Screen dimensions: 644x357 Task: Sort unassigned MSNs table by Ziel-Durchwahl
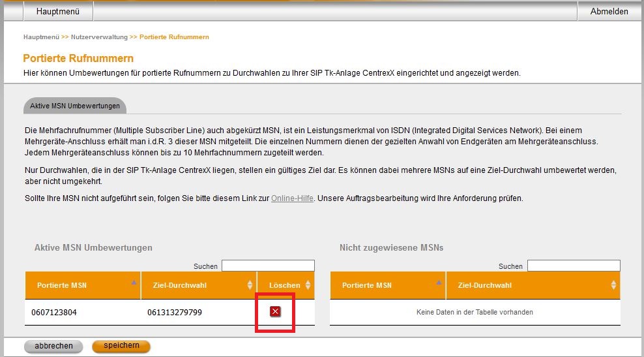[613, 285]
